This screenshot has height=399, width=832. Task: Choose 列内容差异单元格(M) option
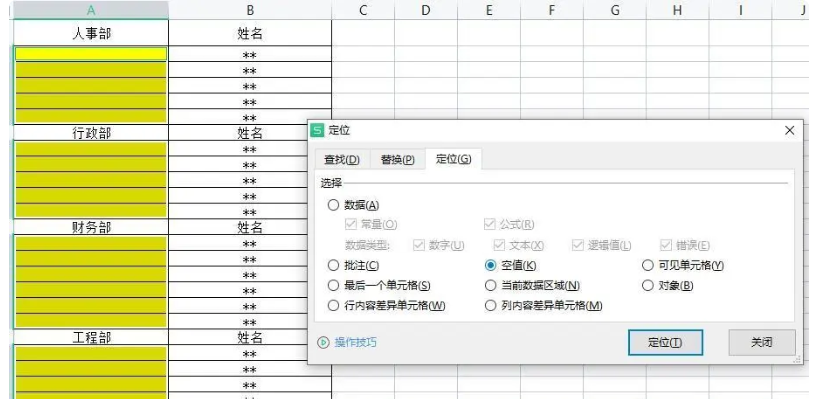544,306
